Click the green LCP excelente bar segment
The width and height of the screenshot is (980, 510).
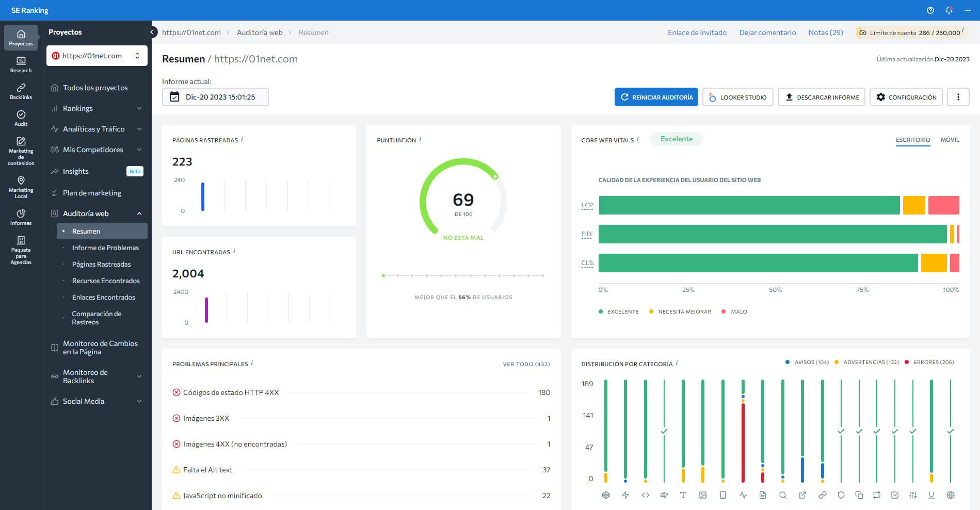click(749, 205)
